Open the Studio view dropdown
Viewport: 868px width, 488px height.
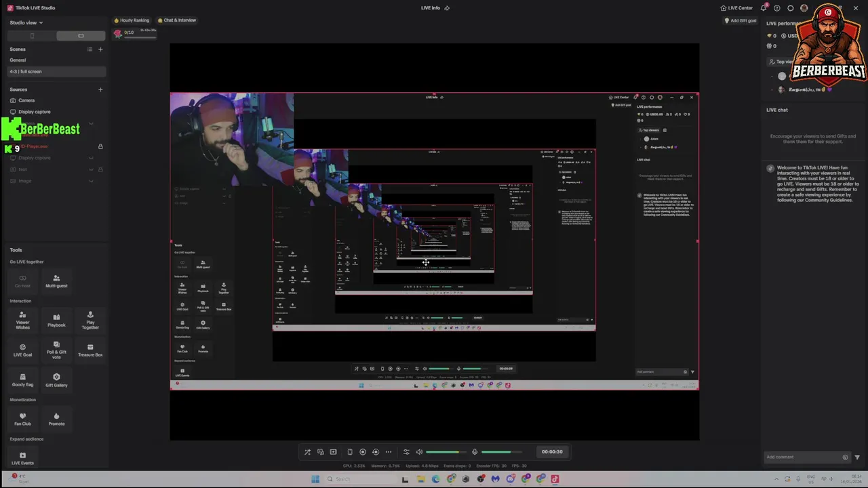[26, 22]
